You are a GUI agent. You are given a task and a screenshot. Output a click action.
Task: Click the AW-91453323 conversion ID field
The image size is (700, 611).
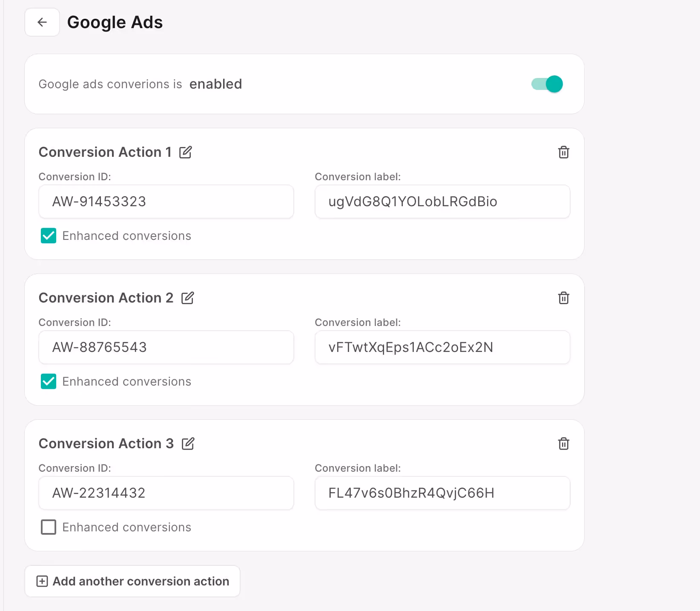click(166, 202)
